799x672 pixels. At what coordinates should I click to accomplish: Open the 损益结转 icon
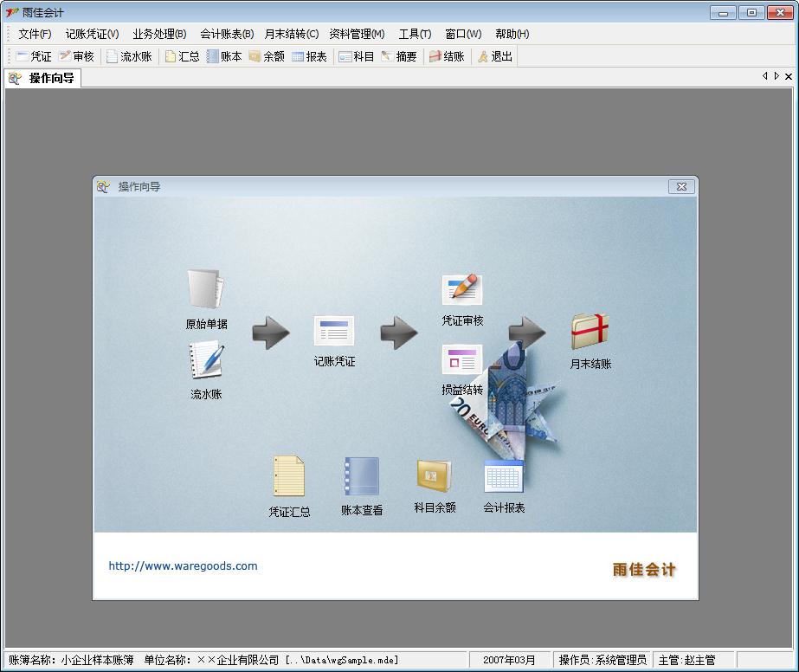coord(462,360)
